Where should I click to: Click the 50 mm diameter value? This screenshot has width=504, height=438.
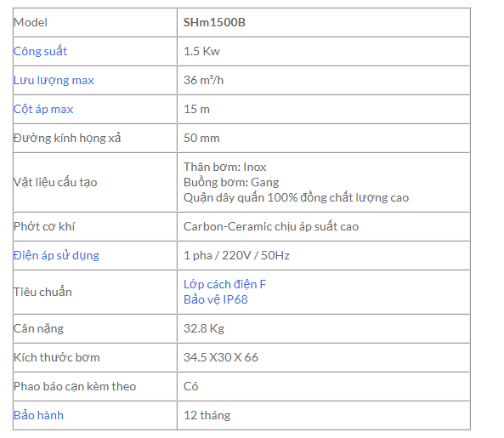coord(201,139)
